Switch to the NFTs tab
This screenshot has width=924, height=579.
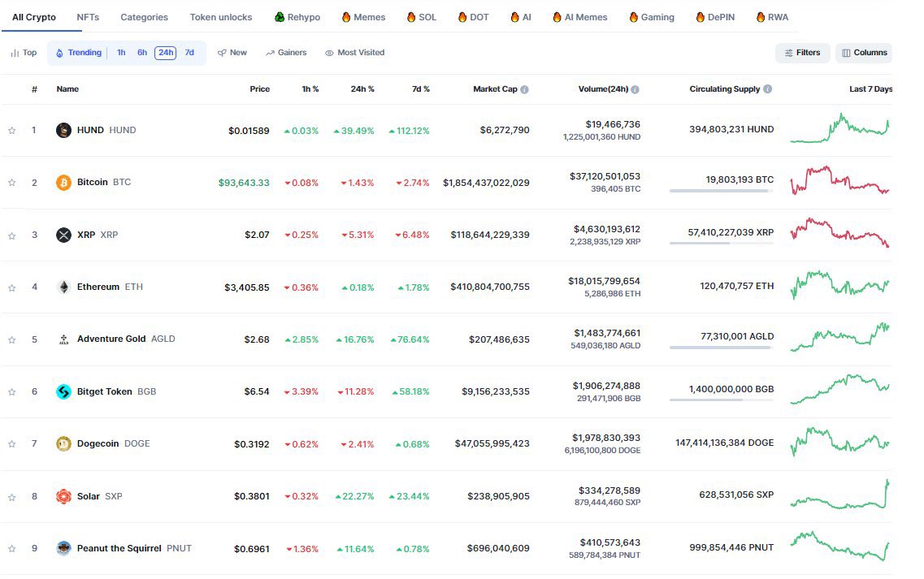pos(88,17)
